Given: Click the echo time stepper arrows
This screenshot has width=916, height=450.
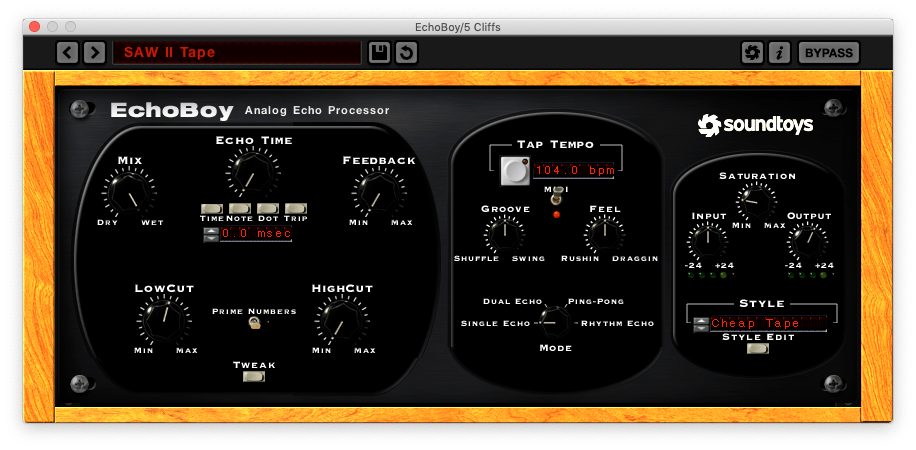Looking at the screenshot, I should pyautogui.click(x=210, y=235).
